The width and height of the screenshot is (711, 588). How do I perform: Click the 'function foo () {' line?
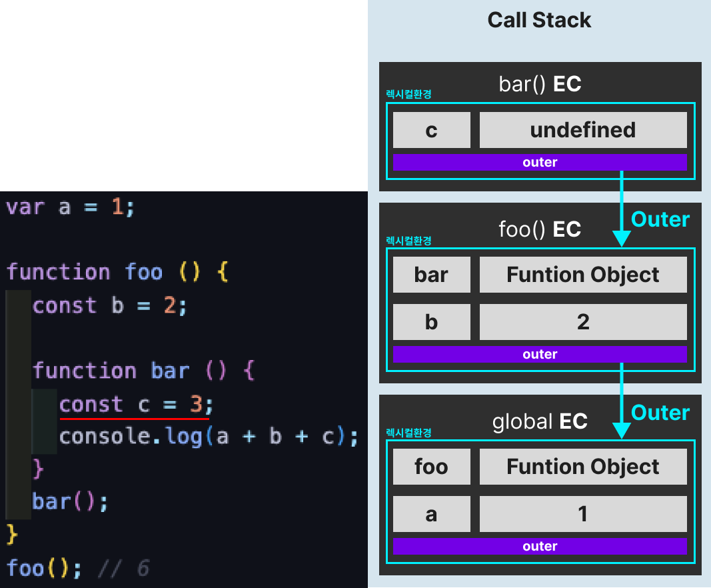click(117, 272)
